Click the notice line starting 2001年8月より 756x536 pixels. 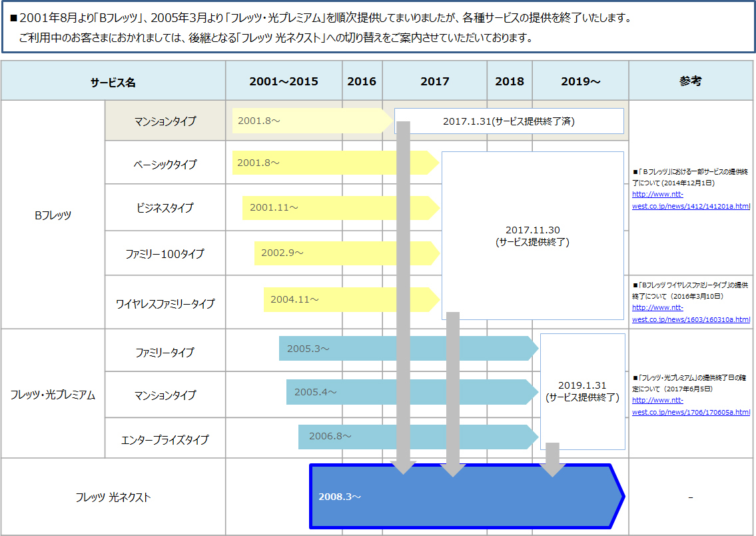321,18
